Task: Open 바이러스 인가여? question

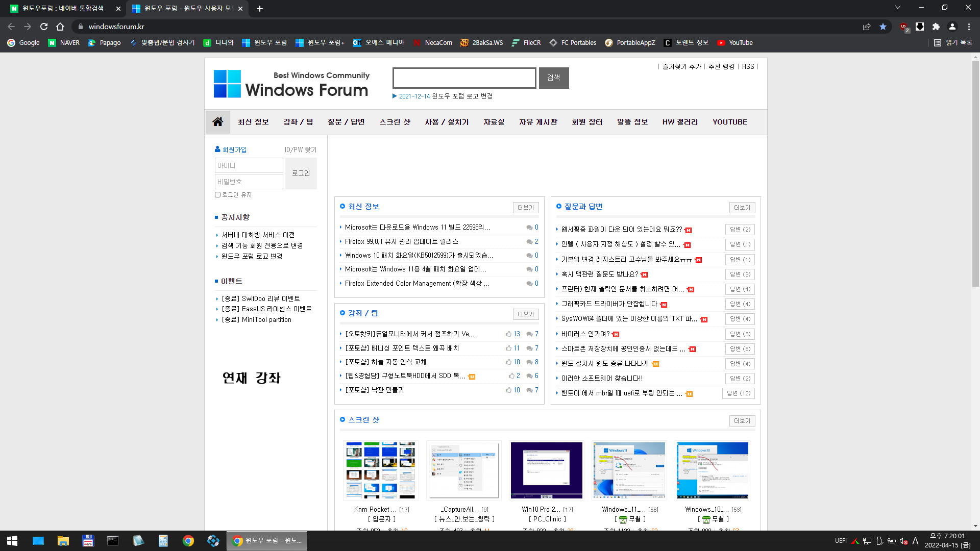Action: pos(585,334)
